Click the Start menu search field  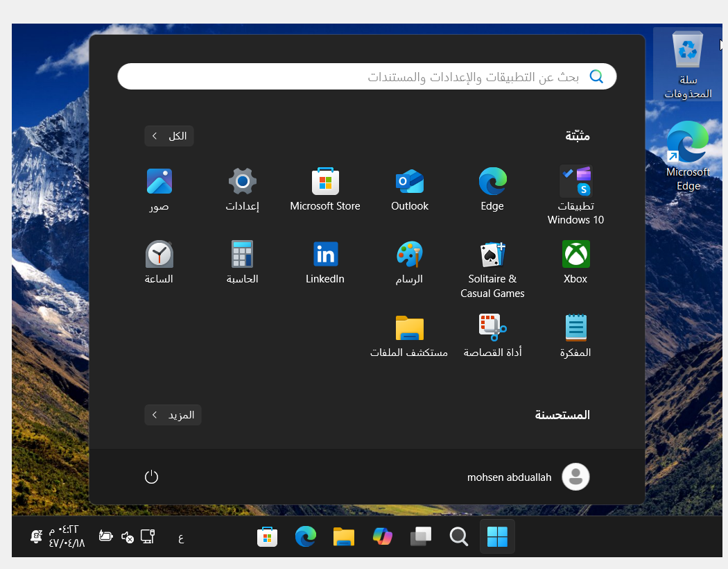pos(367,76)
